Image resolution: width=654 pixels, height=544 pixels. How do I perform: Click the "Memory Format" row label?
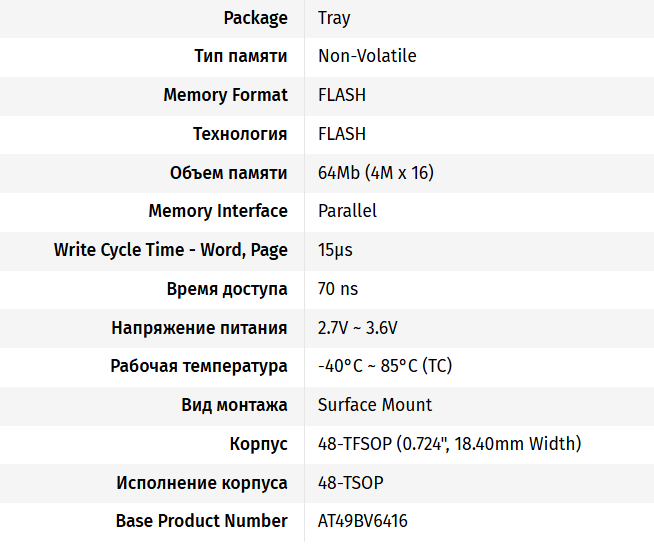(x=225, y=95)
